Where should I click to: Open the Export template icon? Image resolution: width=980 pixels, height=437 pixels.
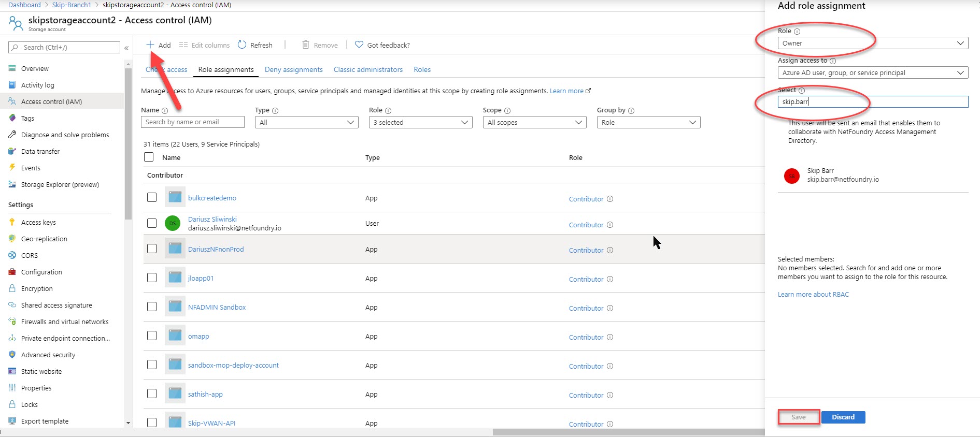(x=12, y=421)
